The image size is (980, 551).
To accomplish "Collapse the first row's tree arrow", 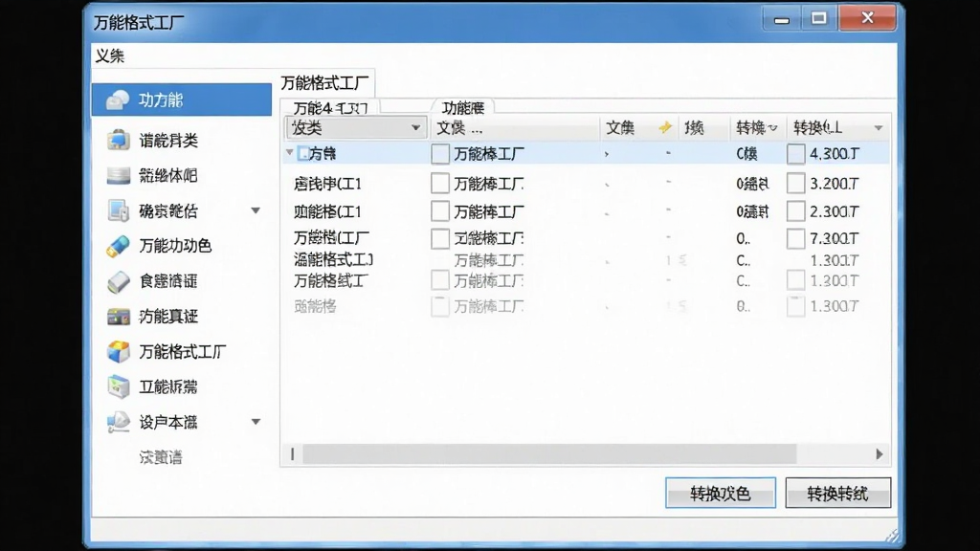I will (289, 152).
